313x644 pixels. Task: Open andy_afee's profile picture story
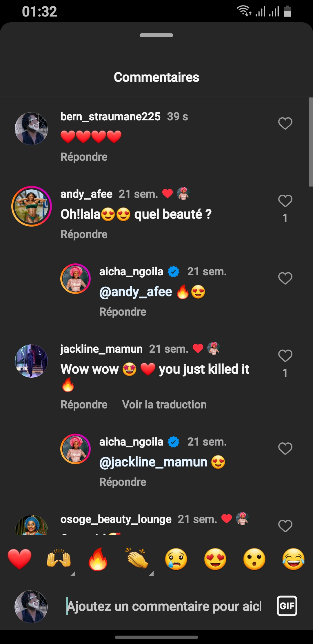click(x=32, y=206)
